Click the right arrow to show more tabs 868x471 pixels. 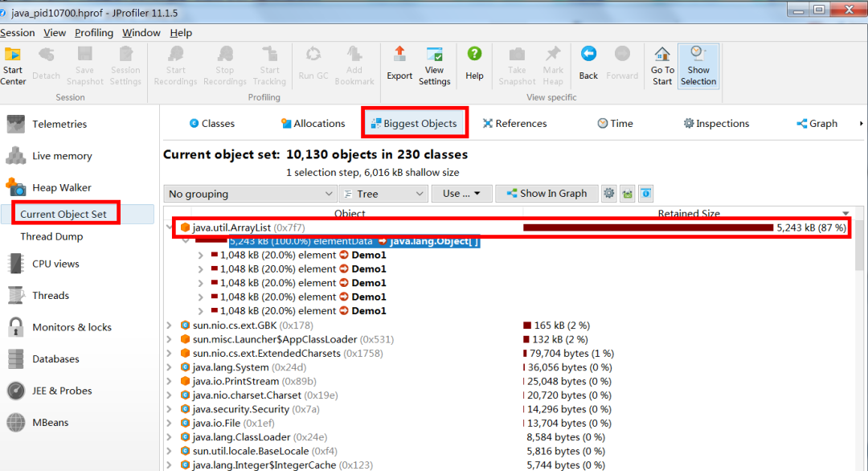tap(861, 124)
